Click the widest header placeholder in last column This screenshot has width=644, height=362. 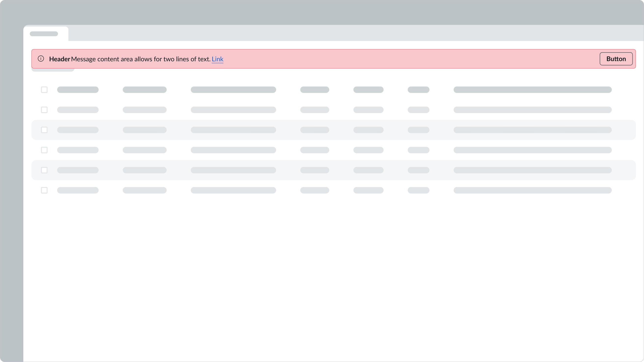(533, 90)
